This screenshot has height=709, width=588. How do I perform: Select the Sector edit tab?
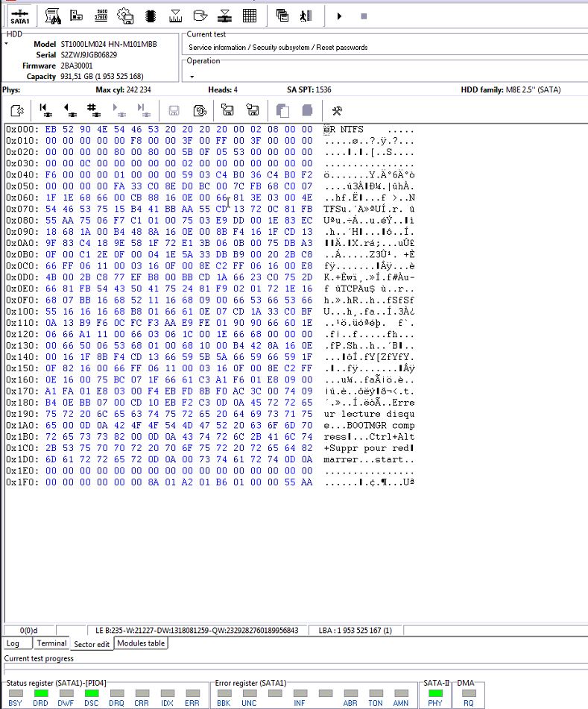tap(92, 644)
